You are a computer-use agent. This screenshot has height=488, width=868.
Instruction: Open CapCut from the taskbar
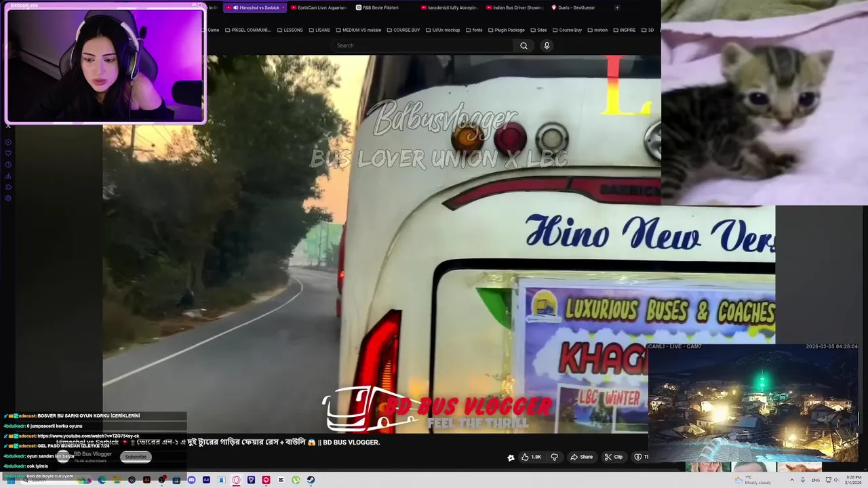(281, 480)
